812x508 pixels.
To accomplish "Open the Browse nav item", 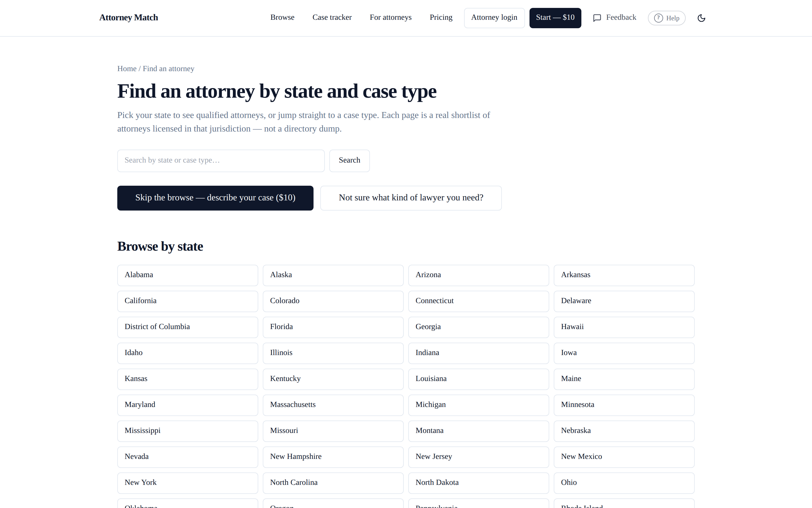I will pyautogui.click(x=282, y=17).
